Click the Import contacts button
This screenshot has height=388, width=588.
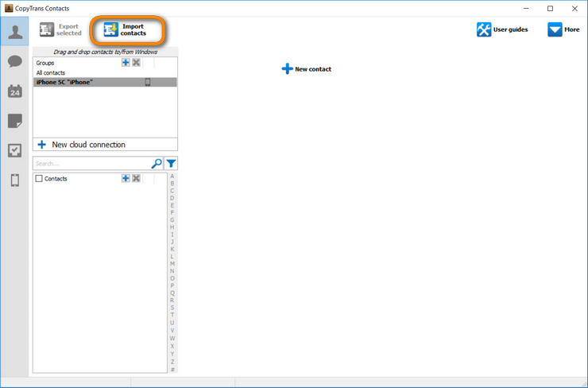pos(127,30)
